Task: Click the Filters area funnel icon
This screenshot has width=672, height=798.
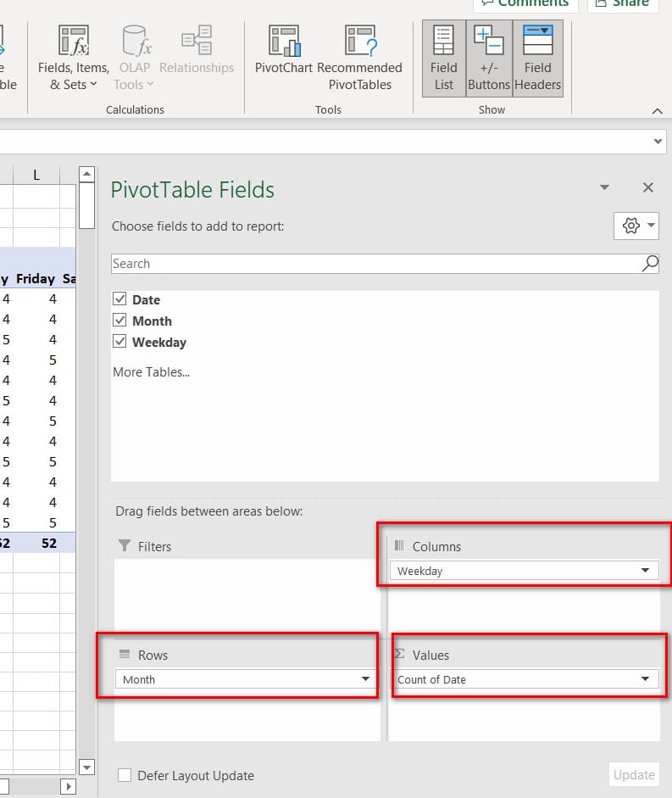Action: pos(124,545)
